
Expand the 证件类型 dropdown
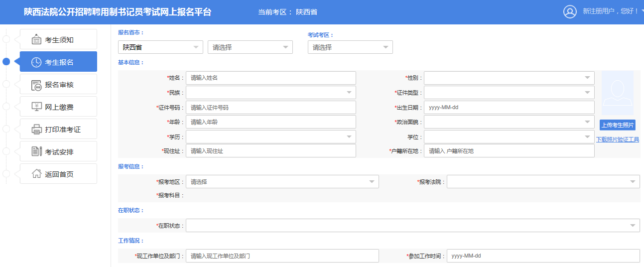click(509, 93)
